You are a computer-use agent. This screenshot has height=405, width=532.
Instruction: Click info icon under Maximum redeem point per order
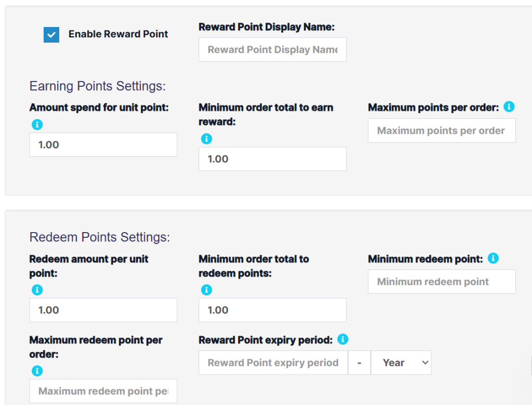pos(37,371)
